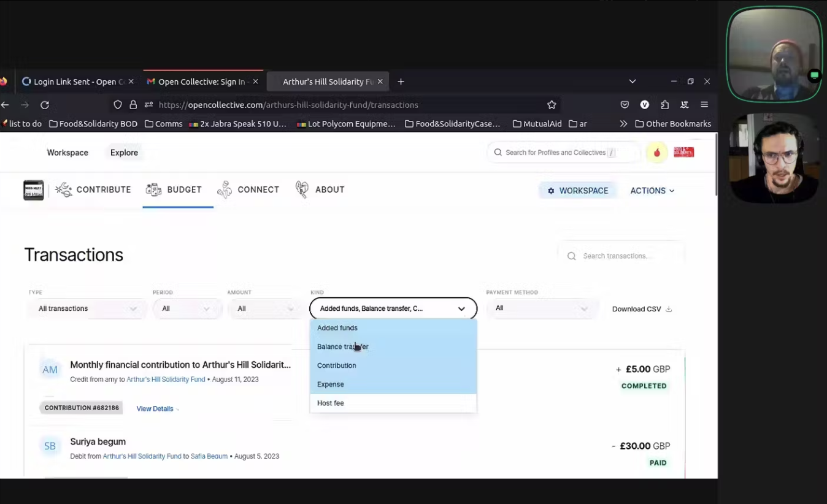Show more bookmarks with double chevron
This screenshot has height=504, width=827.
623,124
